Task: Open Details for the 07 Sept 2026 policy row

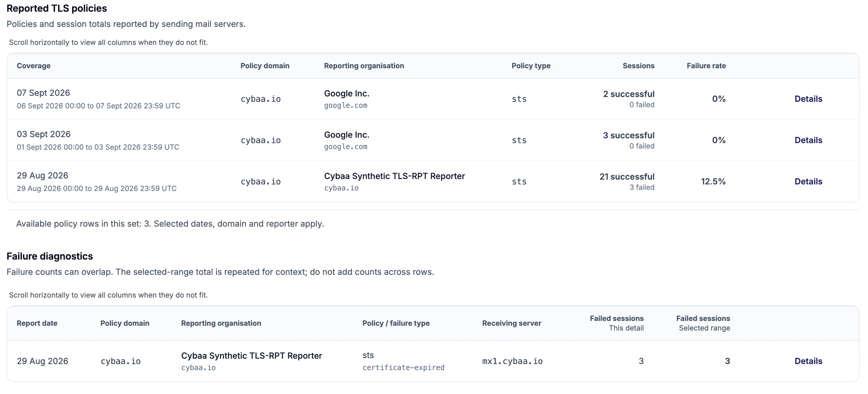Action: tap(808, 99)
